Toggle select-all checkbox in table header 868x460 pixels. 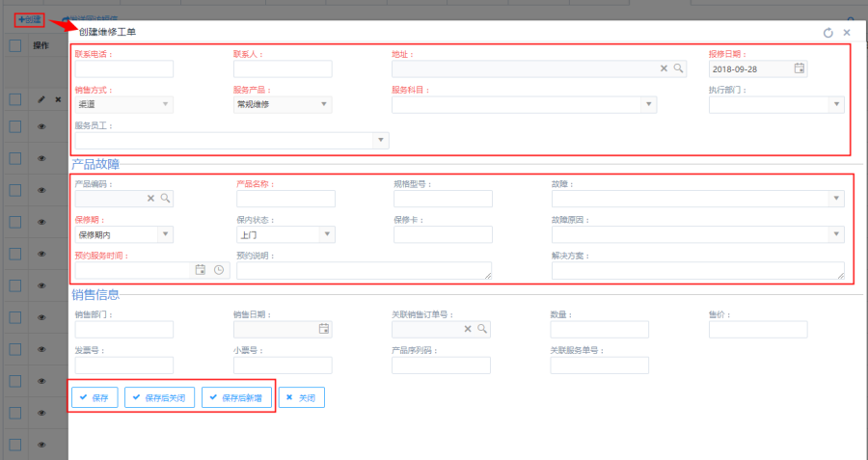coord(15,45)
